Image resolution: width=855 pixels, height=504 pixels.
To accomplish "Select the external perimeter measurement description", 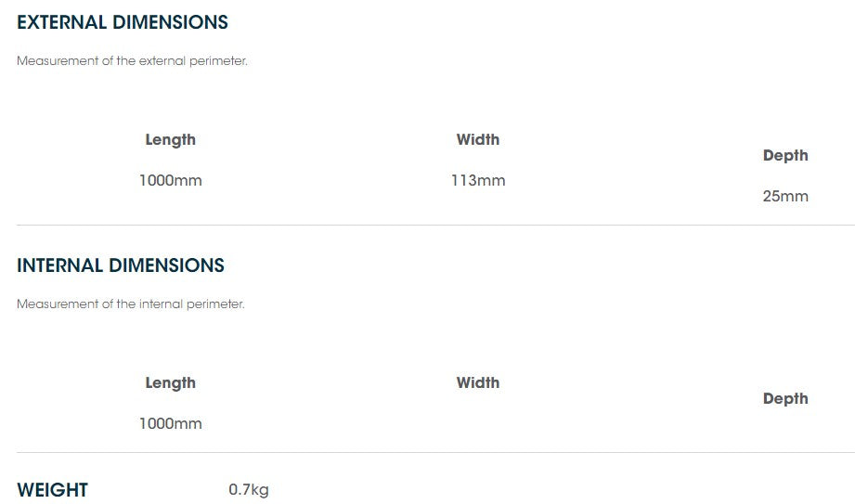I will [132, 61].
